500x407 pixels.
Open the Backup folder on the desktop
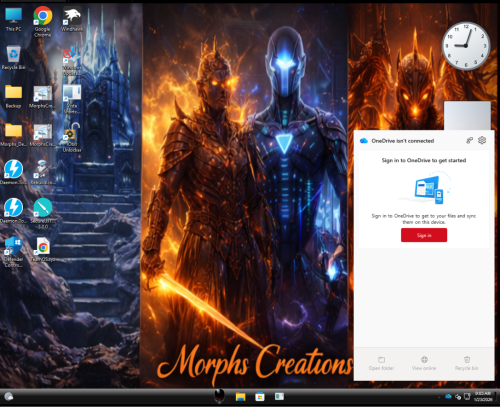pyautogui.click(x=13, y=96)
